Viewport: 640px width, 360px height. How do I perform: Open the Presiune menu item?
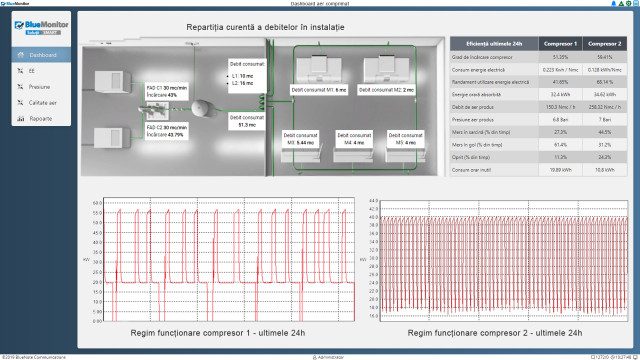pyautogui.click(x=41, y=87)
